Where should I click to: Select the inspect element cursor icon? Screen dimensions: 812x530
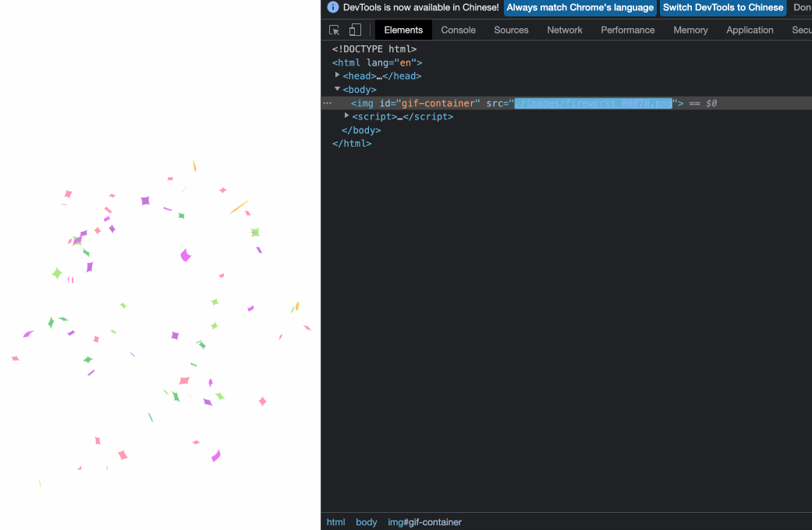pyautogui.click(x=335, y=29)
